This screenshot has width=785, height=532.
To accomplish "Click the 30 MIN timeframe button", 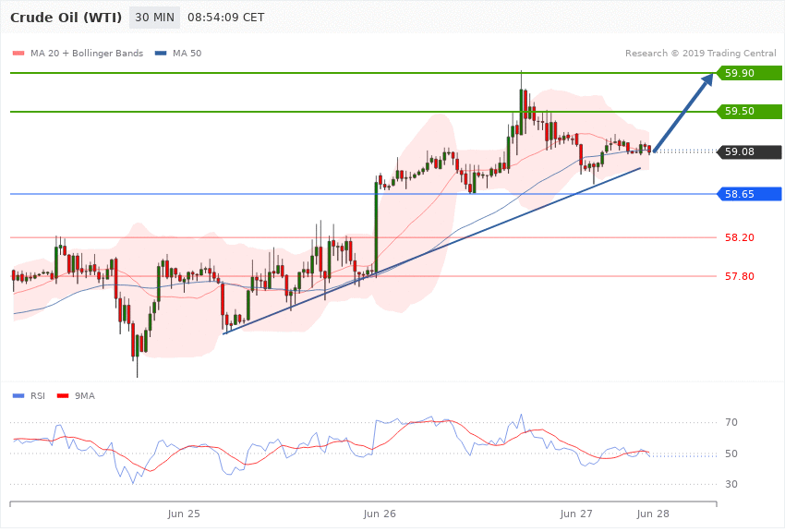I will [155, 17].
